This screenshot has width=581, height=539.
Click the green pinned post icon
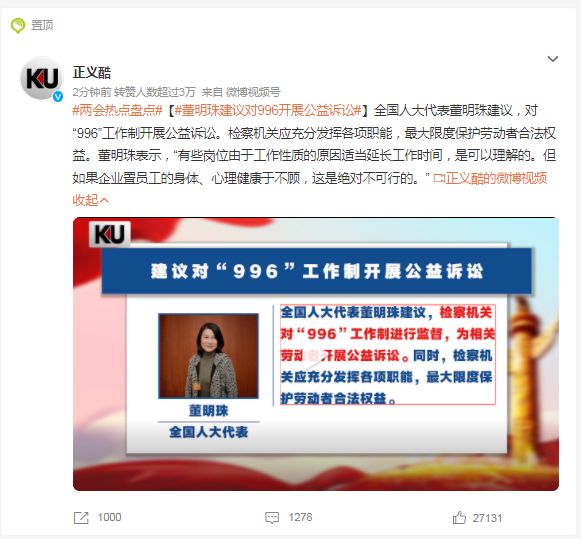coord(18,26)
